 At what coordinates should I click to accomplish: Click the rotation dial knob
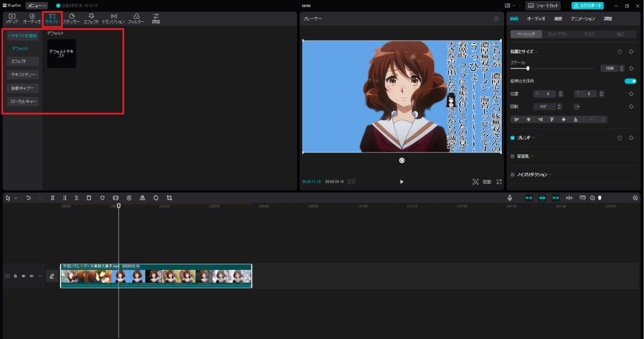pos(576,107)
